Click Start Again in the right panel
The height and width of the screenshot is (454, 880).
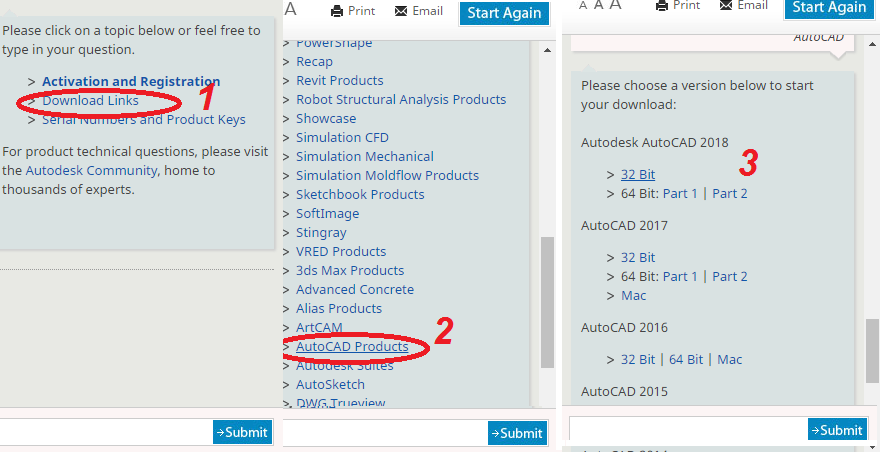pos(829,8)
